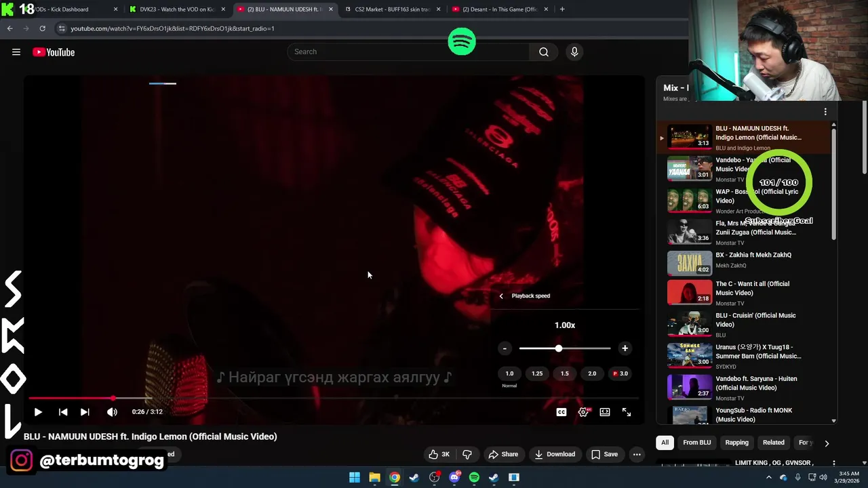Open the Windows Start menu
The width and height of the screenshot is (868, 488).
(x=355, y=477)
